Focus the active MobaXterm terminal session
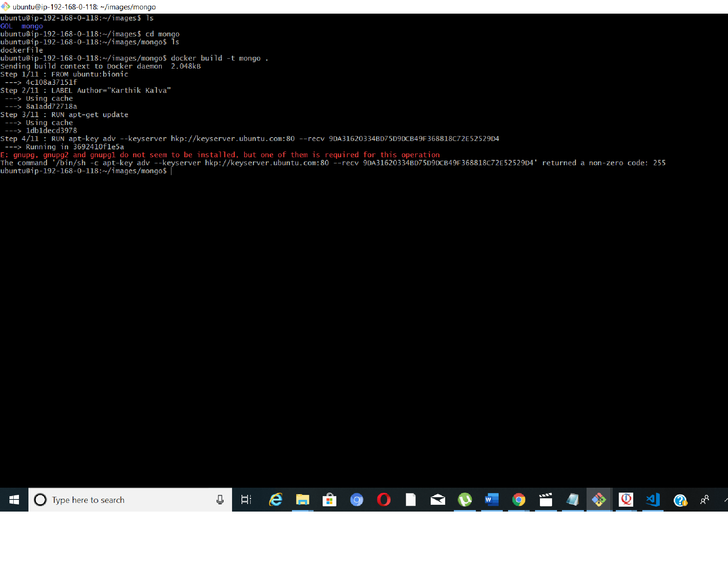Screen dimensions: 728x576 pyautogui.click(x=599, y=500)
